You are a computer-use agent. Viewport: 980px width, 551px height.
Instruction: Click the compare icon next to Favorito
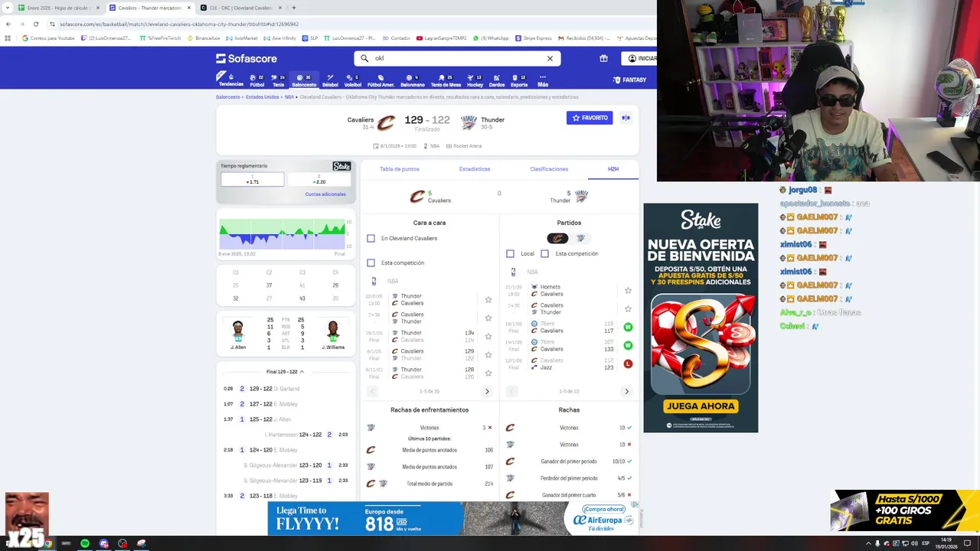(x=626, y=118)
